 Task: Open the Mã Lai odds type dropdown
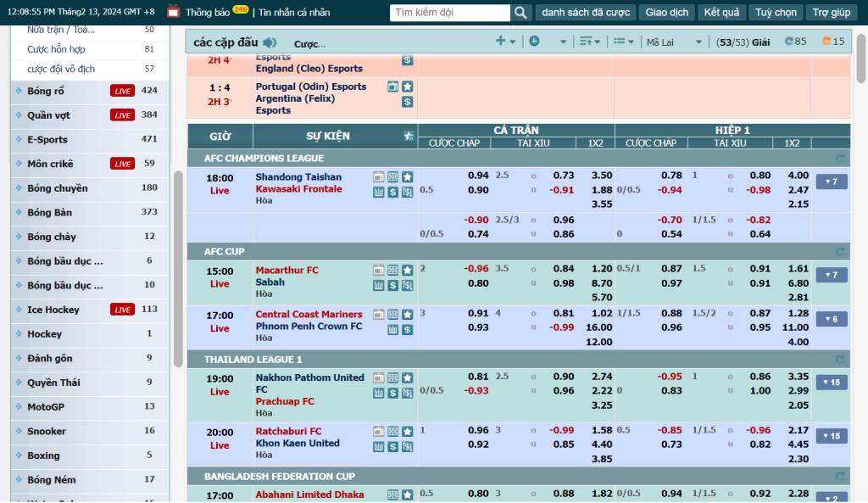[674, 42]
